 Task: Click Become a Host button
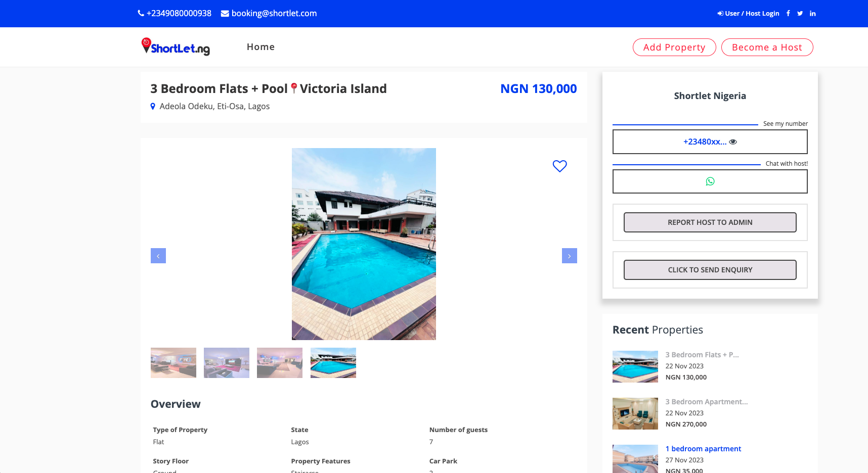[766, 48]
